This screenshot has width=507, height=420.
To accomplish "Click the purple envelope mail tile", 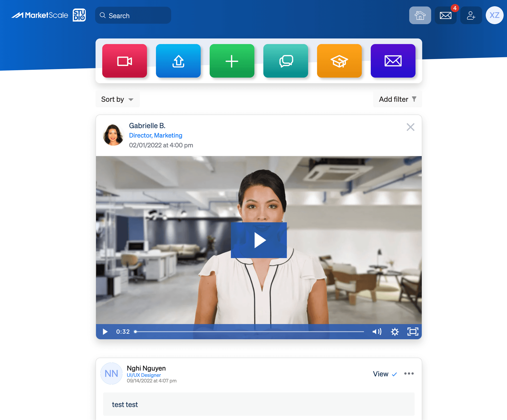I will (393, 61).
